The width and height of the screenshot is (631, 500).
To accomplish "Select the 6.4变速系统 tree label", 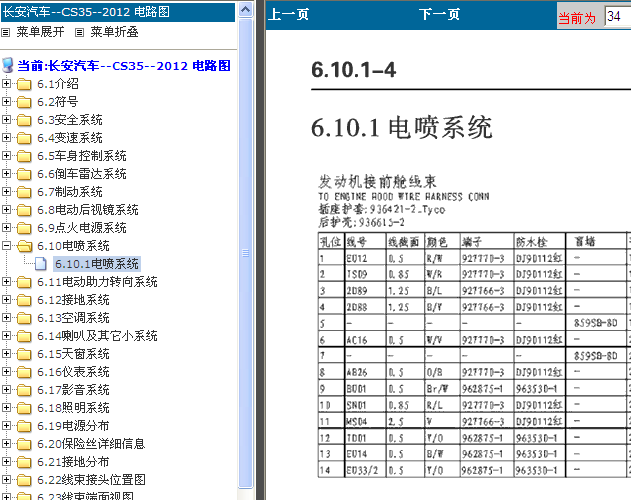I will click(70, 138).
